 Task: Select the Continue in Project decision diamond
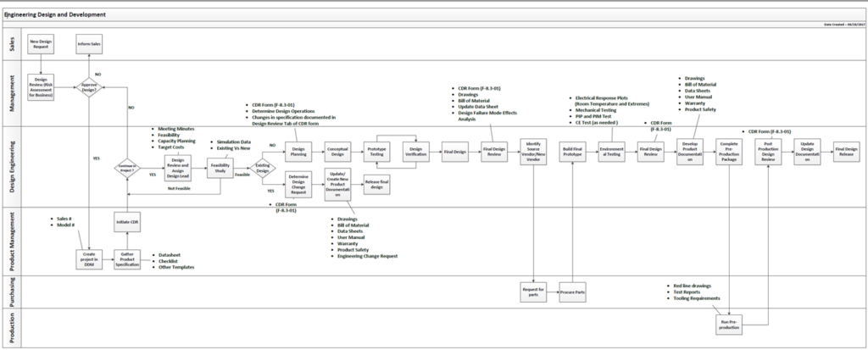(x=126, y=169)
